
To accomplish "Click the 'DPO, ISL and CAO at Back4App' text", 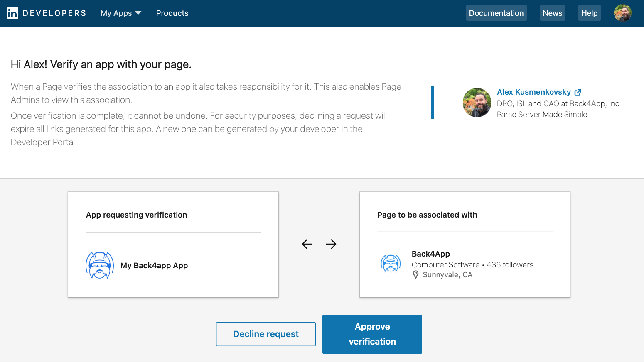I will (560, 109).
